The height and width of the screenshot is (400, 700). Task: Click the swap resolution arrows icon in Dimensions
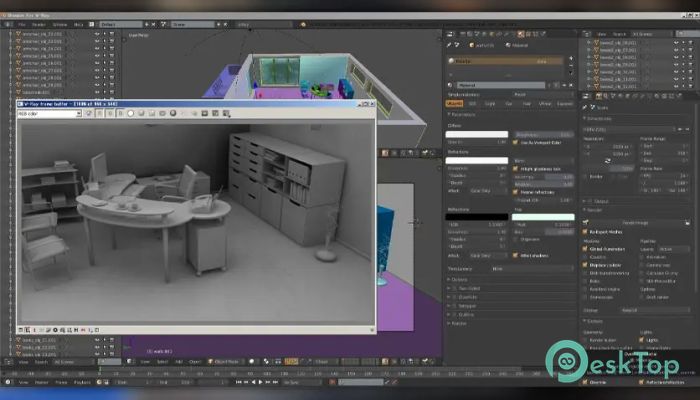(x=608, y=161)
